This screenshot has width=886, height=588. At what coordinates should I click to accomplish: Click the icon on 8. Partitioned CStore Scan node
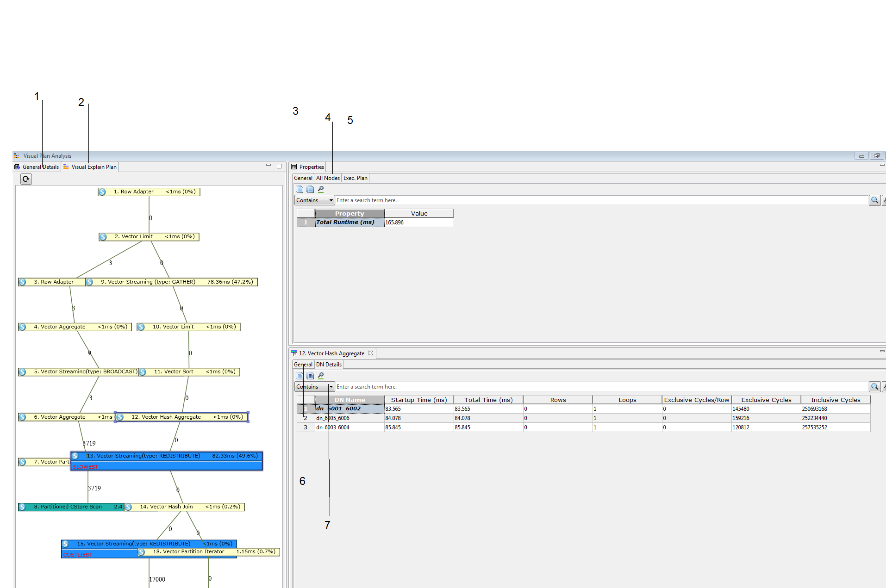pos(22,507)
